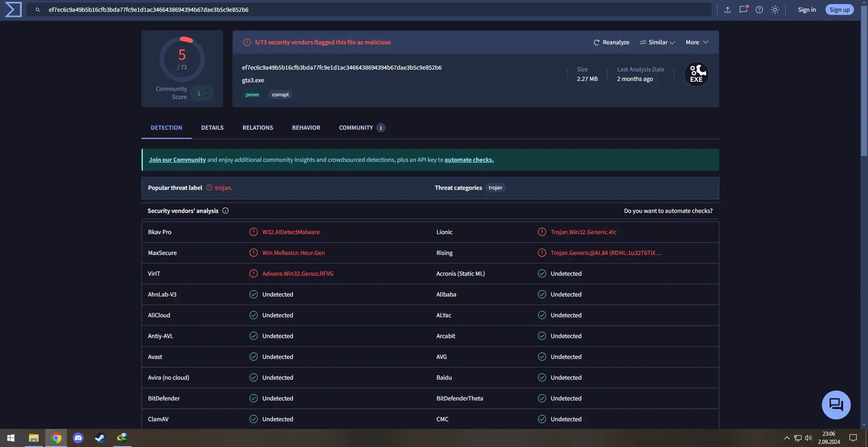Click the Bkav Pro malicious alert icon

[254, 232]
